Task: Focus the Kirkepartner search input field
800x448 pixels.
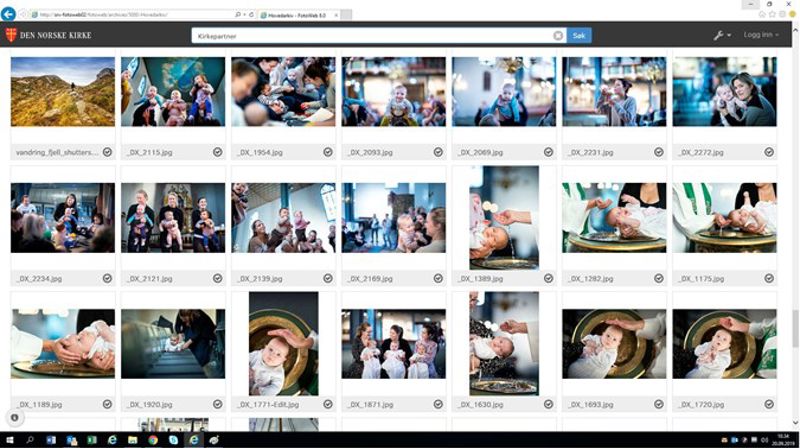Action: [370, 35]
